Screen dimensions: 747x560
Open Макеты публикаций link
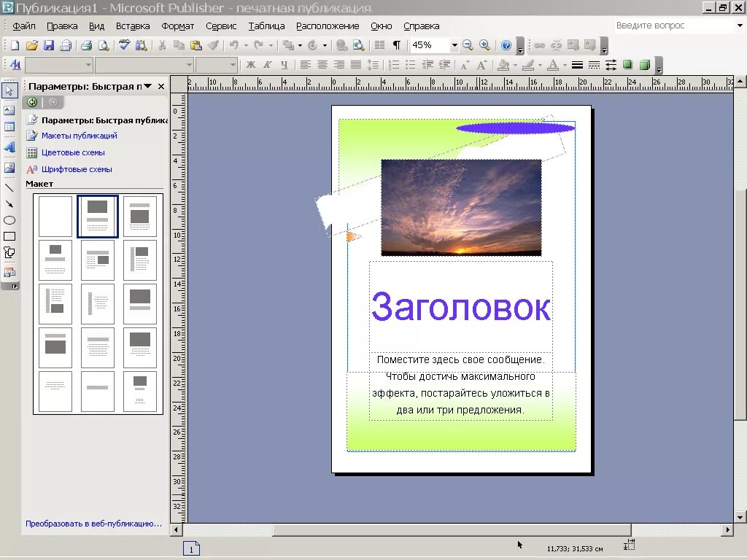click(79, 136)
